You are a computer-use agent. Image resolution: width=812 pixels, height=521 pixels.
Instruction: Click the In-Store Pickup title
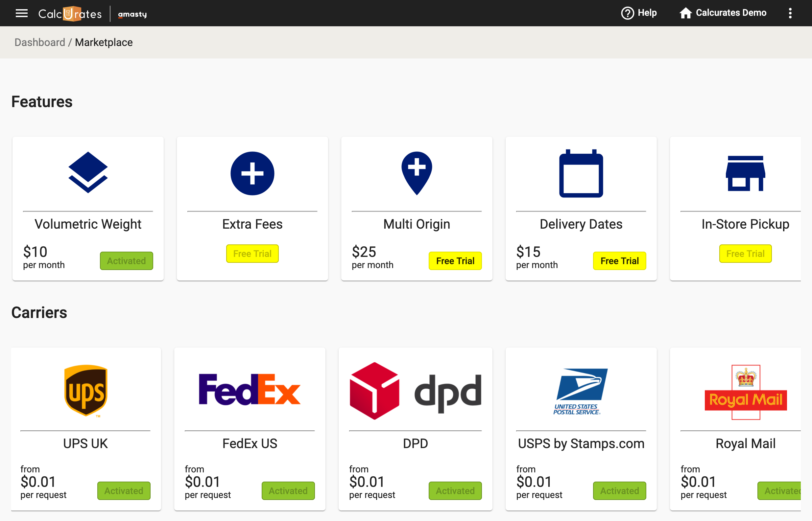pyautogui.click(x=745, y=224)
